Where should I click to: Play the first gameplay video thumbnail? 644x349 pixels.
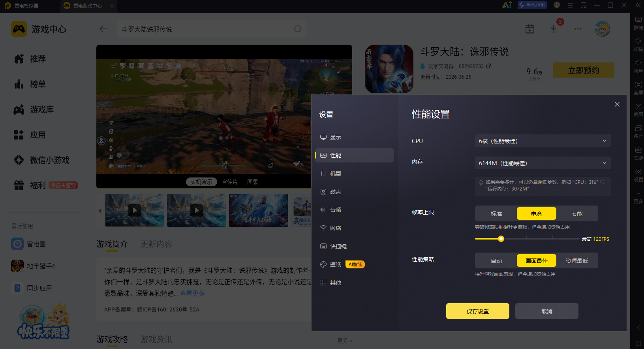135,210
